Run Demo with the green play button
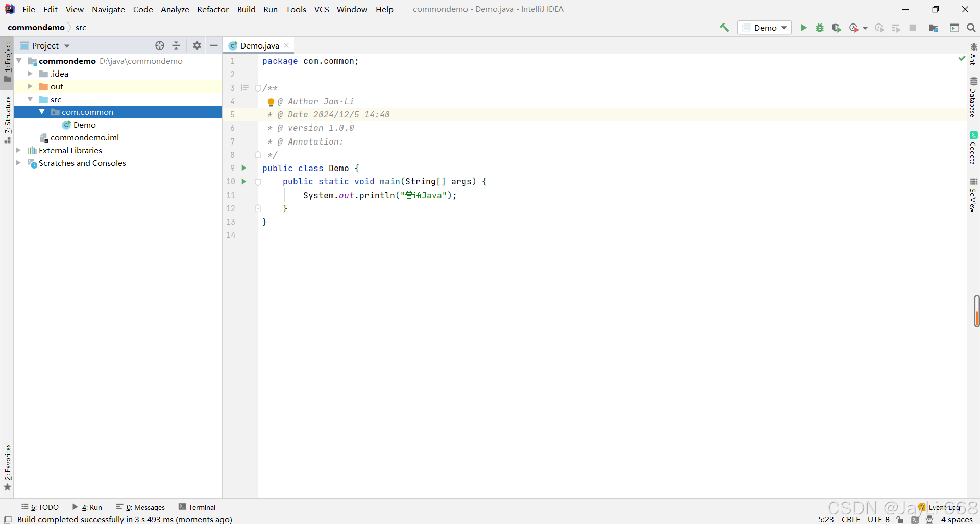This screenshot has height=524, width=980. point(803,28)
